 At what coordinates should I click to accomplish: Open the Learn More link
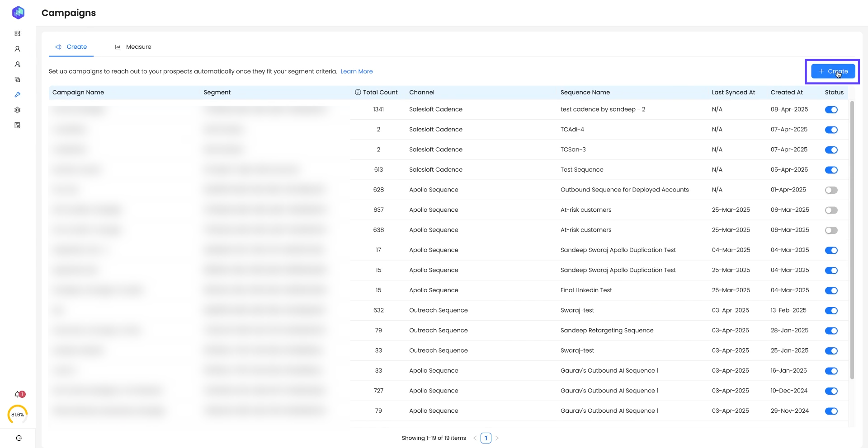(x=356, y=71)
